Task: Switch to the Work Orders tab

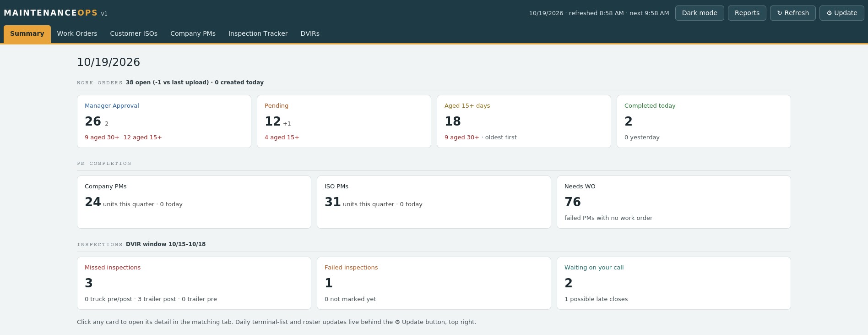Action: pyautogui.click(x=77, y=34)
